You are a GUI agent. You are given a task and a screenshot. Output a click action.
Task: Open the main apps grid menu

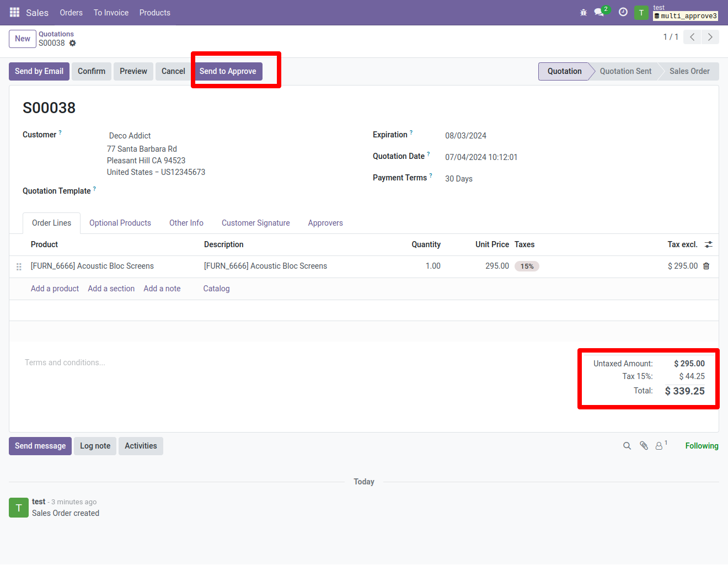pos(15,12)
